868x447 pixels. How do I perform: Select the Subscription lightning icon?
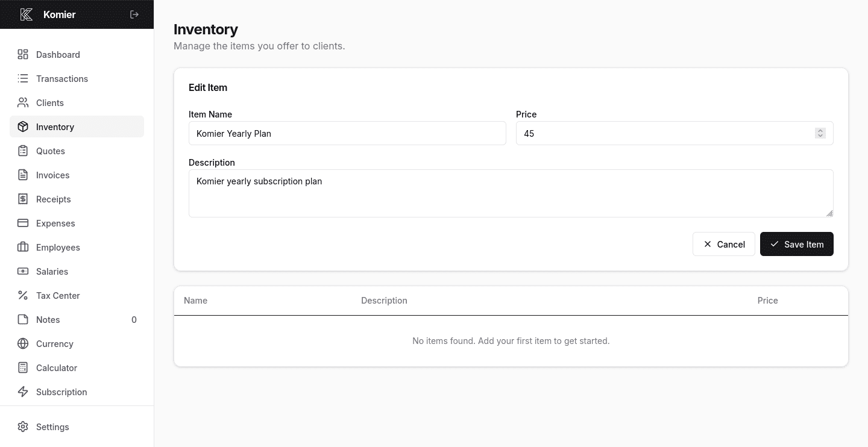click(23, 392)
